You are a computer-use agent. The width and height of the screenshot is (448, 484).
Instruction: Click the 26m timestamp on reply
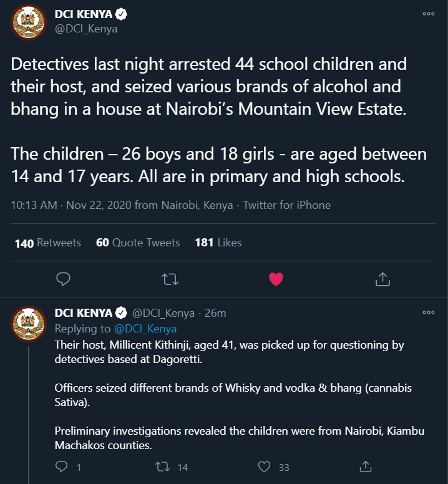click(215, 313)
